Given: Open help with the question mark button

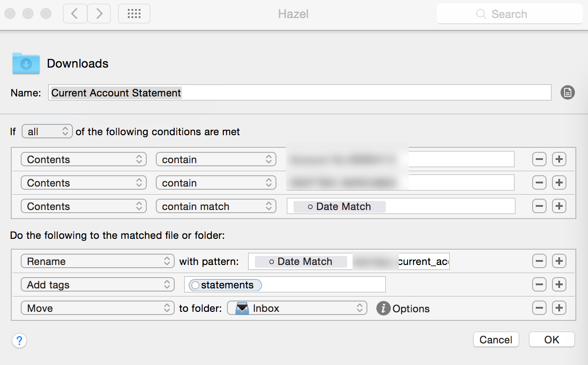Looking at the screenshot, I should pos(19,340).
